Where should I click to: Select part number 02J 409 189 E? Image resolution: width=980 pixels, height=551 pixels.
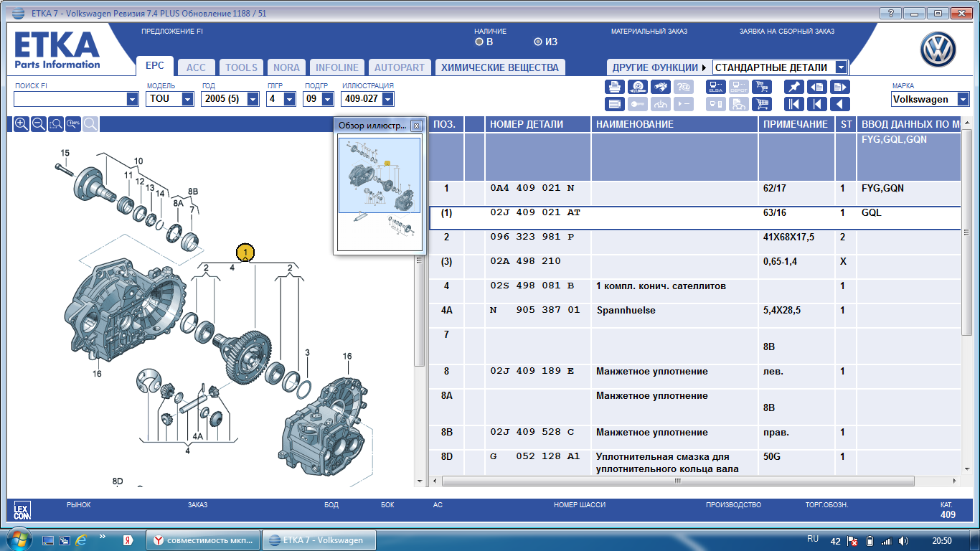click(532, 372)
